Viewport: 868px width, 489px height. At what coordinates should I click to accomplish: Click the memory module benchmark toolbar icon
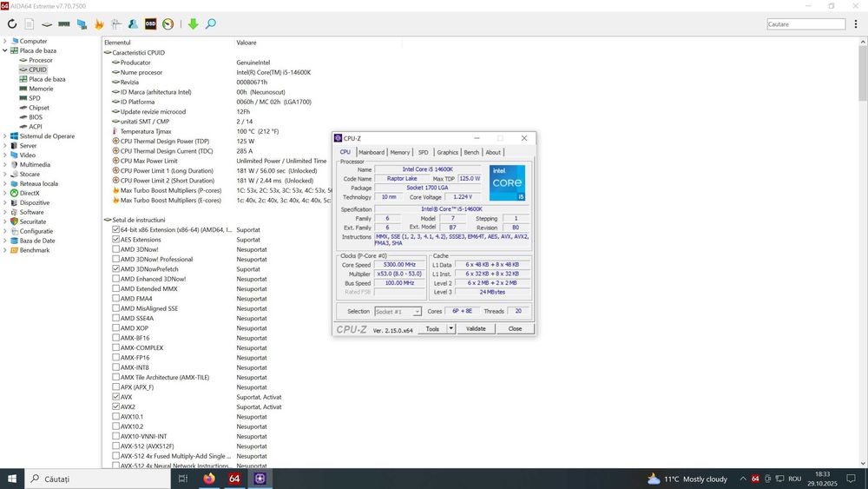[x=64, y=23]
